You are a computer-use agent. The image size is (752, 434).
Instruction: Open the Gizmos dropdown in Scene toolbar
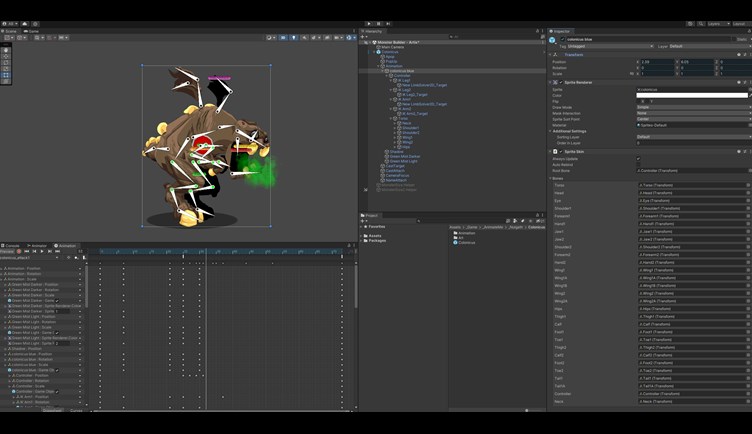click(x=351, y=37)
